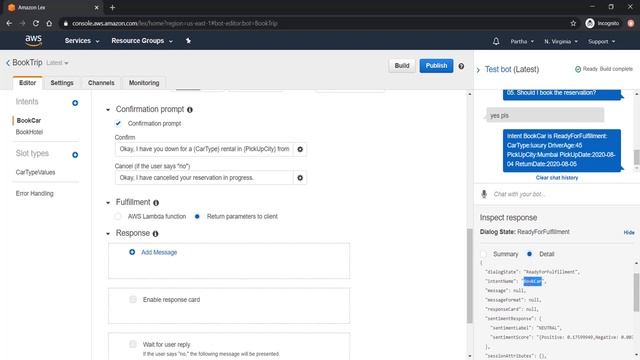The height and width of the screenshot is (360, 640).
Task: Click the Confirm prompt text field
Action: coord(204,149)
